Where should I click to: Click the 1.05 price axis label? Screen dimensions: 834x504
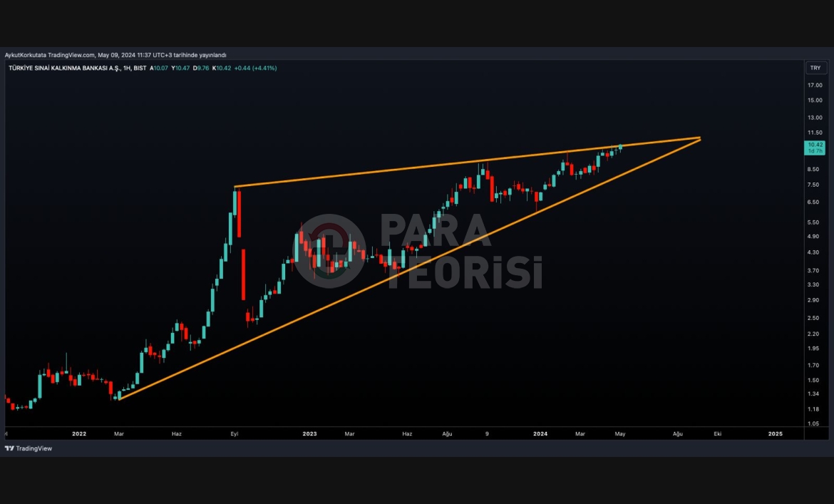[x=813, y=423]
